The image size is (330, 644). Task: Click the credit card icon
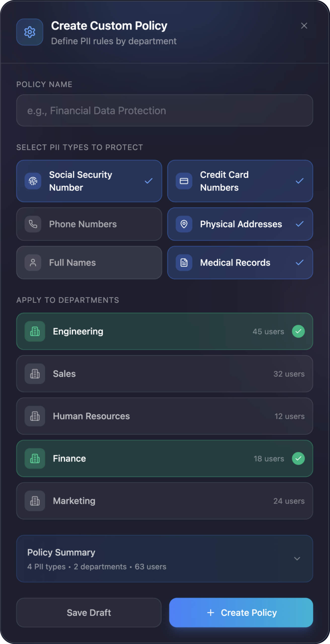(x=184, y=181)
